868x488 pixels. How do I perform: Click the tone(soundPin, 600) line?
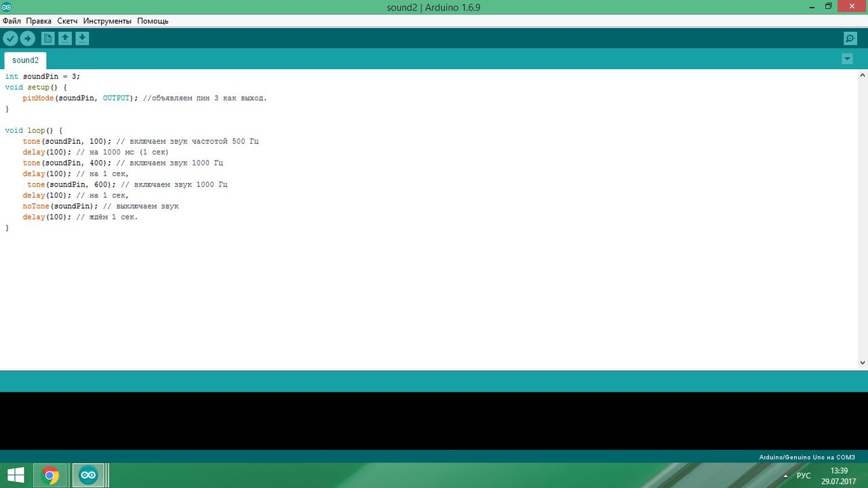point(127,185)
